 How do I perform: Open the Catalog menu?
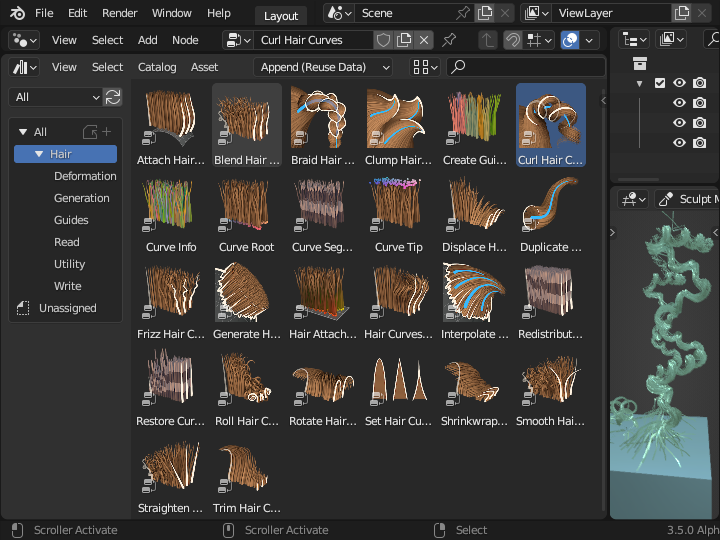157,68
